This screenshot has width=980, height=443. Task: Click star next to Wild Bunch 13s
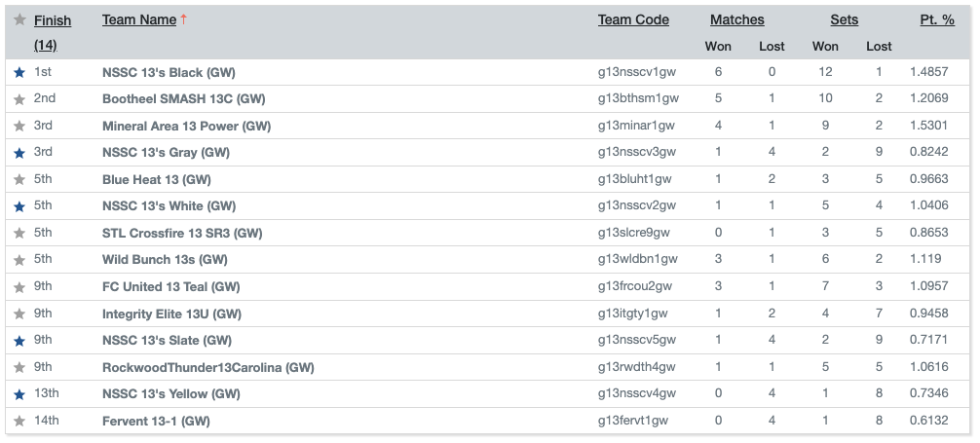pyautogui.click(x=19, y=260)
